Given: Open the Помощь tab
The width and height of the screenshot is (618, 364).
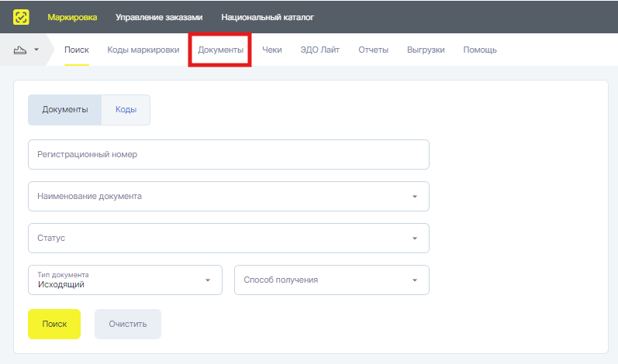Looking at the screenshot, I should [x=480, y=50].
